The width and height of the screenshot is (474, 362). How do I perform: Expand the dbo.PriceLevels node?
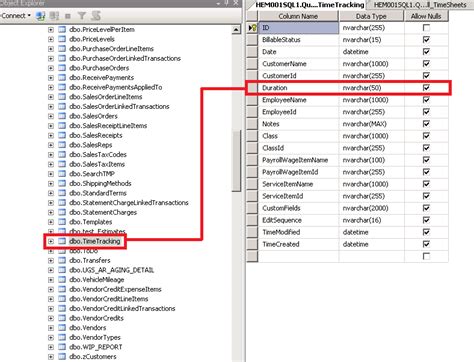click(51, 39)
